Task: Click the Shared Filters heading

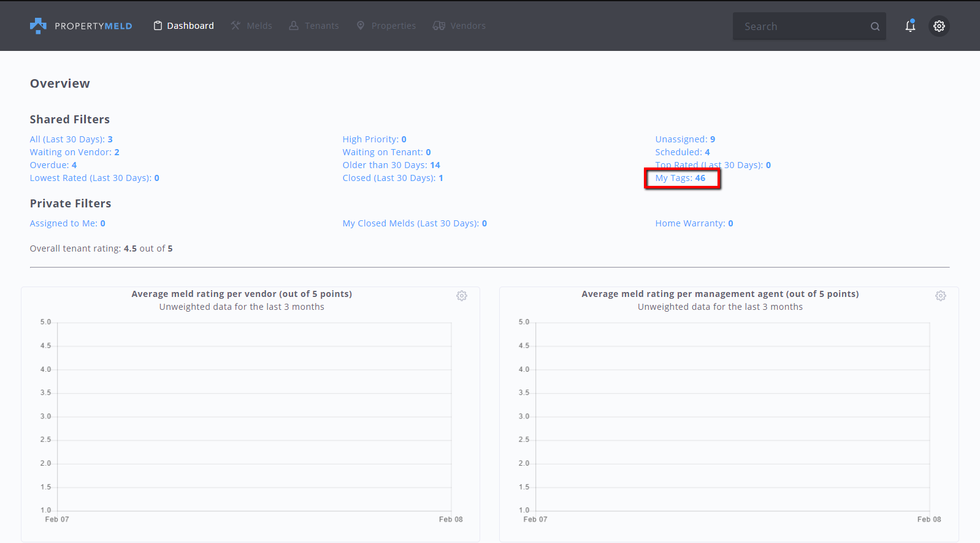Action: (x=70, y=120)
